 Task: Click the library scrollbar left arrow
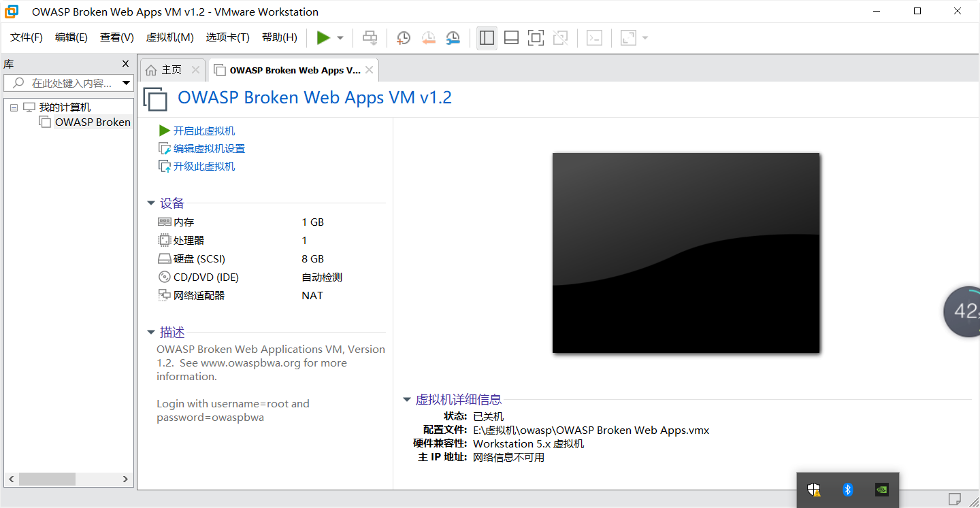(x=11, y=479)
